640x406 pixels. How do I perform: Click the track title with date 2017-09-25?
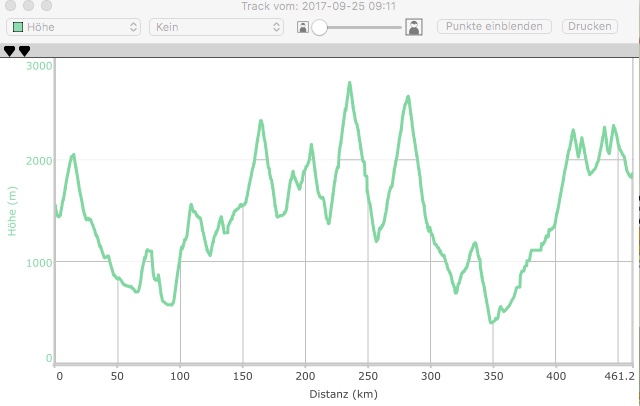coord(319,8)
